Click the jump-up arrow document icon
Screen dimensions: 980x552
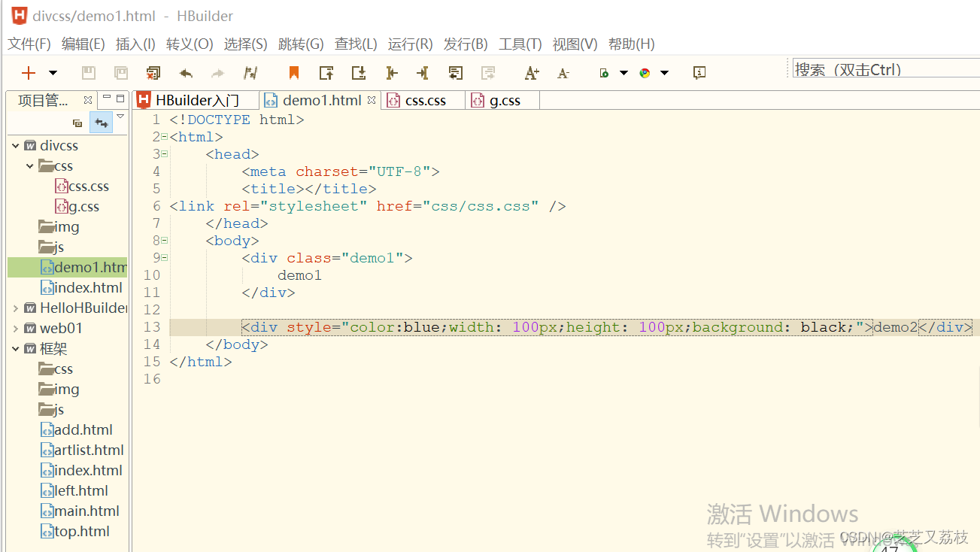[x=326, y=73]
